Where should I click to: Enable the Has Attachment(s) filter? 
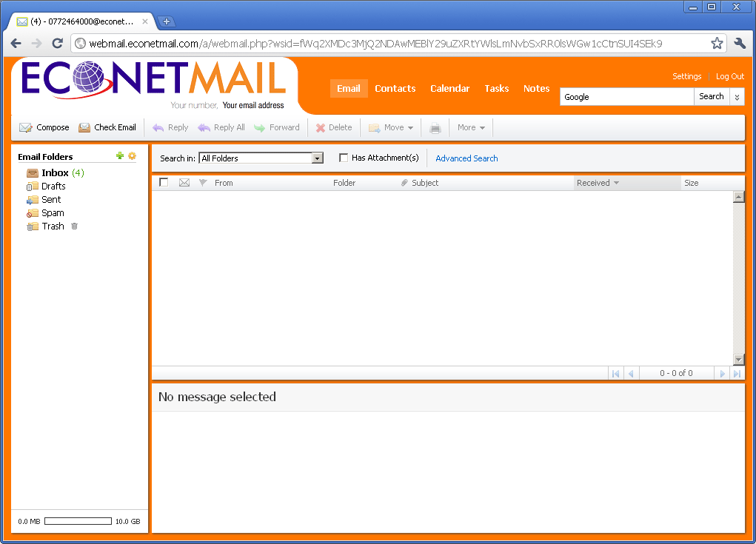[x=344, y=158]
